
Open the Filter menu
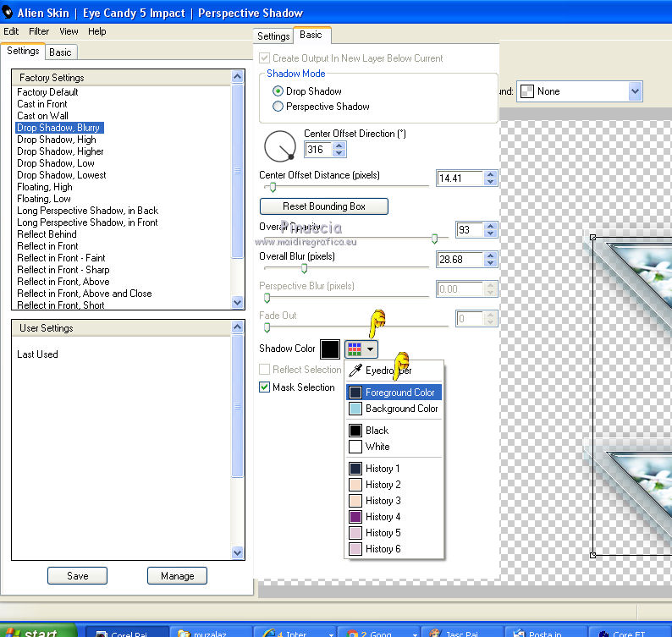(x=39, y=31)
